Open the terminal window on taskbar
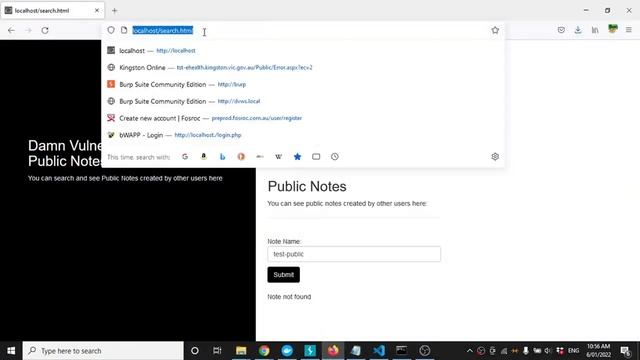The height and width of the screenshot is (360, 640). [x=402, y=351]
